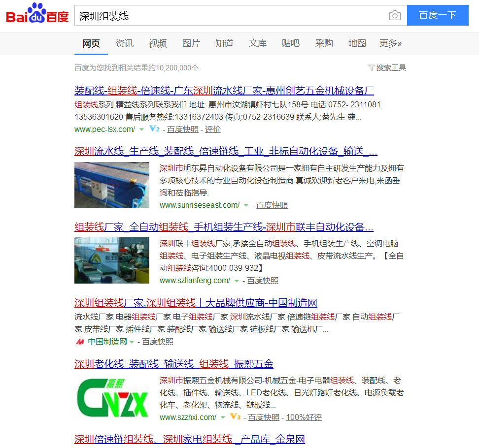The image size is (479, 448).
Task: Switch to the 文库 tab
Action: click(x=258, y=43)
